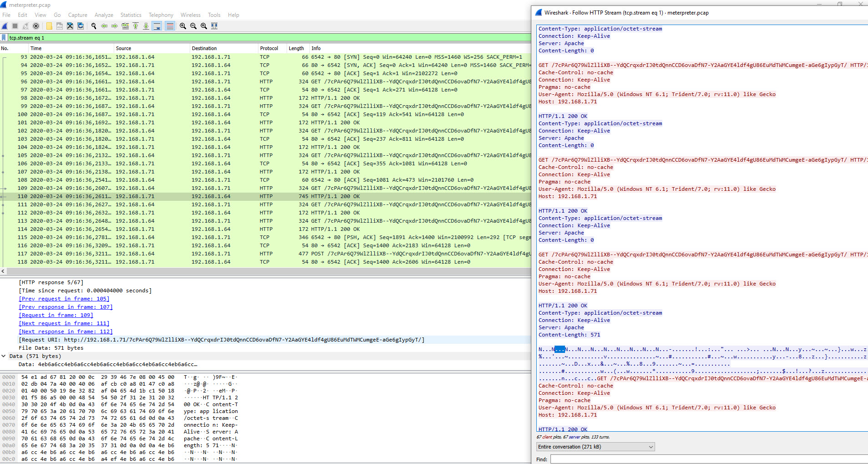The height and width of the screenshot is (464, 868).
Task: Sort by Source column header
Action: coord(151,48)
